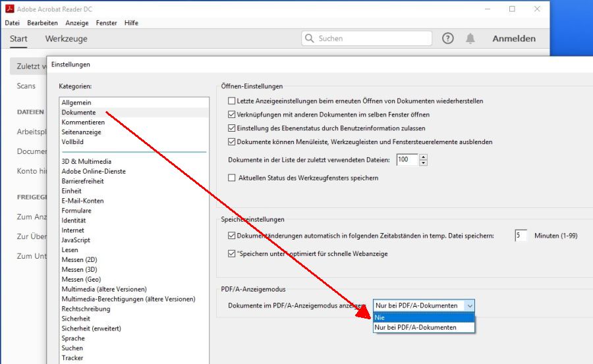Switch to the Start tab
Viewport: 593px width, 364px height.
18,39
